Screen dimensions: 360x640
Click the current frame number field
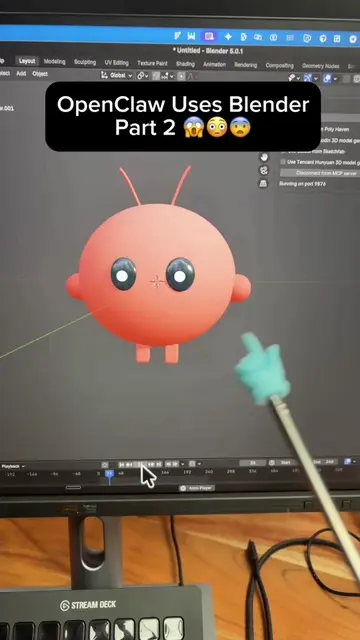point(253,463)
